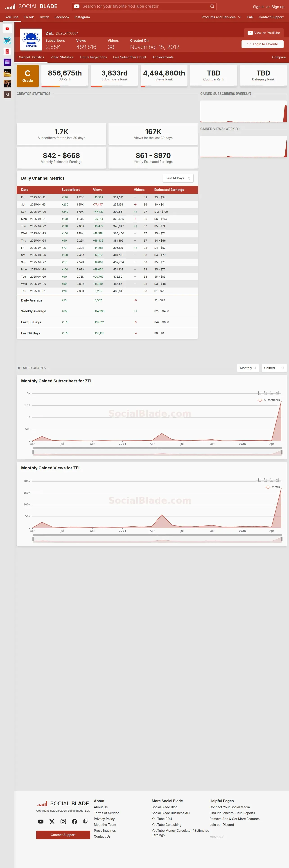Switch subscribers chart to line chart view
The height and width of the screenshot is (868, 289).
point(271,393)
